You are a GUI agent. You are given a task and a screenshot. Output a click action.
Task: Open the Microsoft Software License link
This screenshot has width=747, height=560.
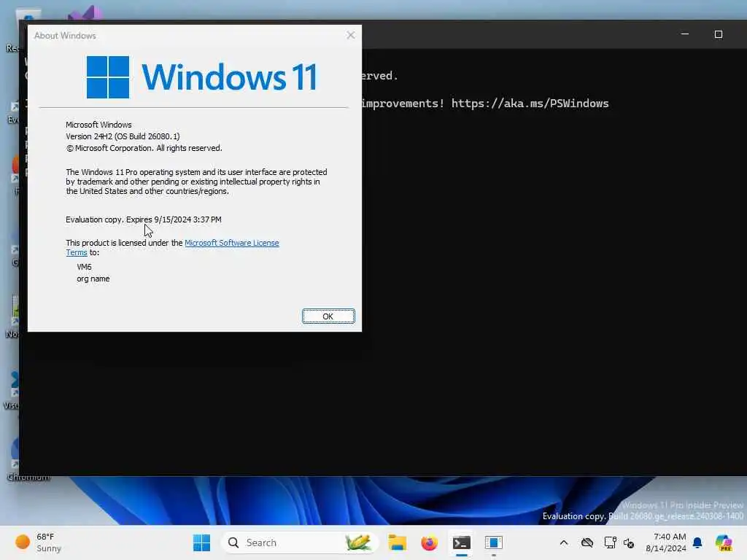point(231,243)
